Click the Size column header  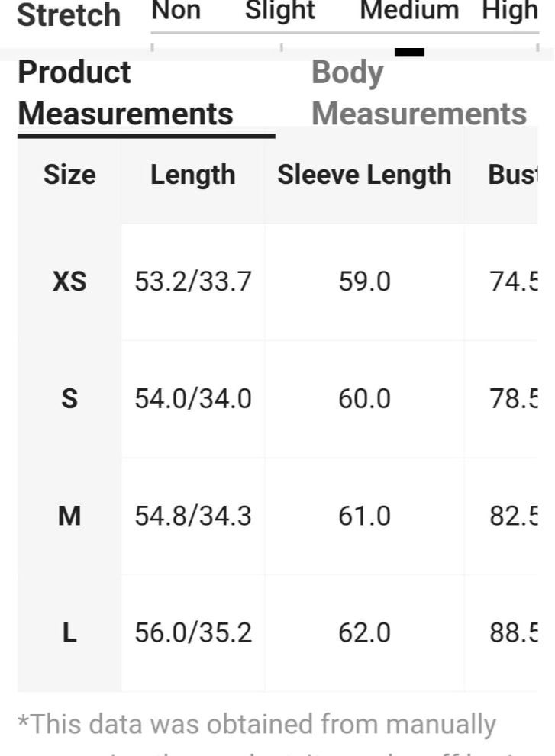click(x=69, y=175)
